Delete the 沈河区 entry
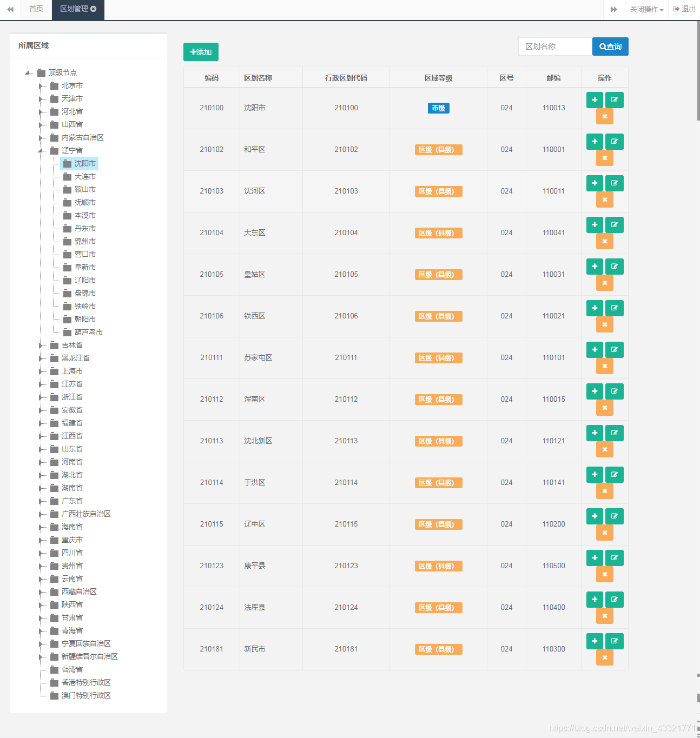 point(605,200)
